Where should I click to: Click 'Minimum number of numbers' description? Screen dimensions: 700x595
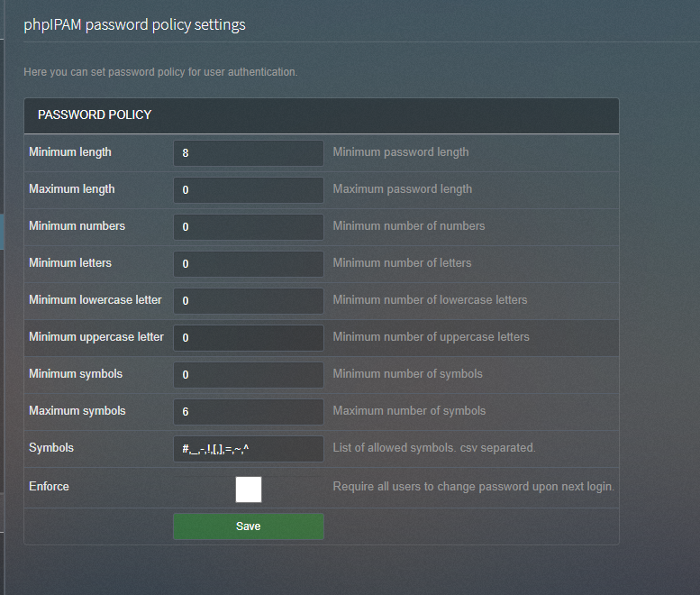point(409,226)
